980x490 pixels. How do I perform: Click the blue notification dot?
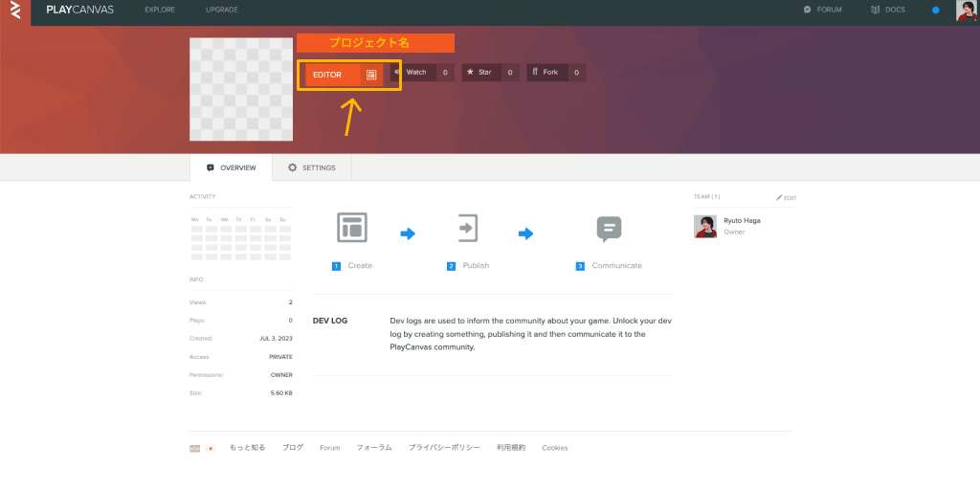click(936, 10)
